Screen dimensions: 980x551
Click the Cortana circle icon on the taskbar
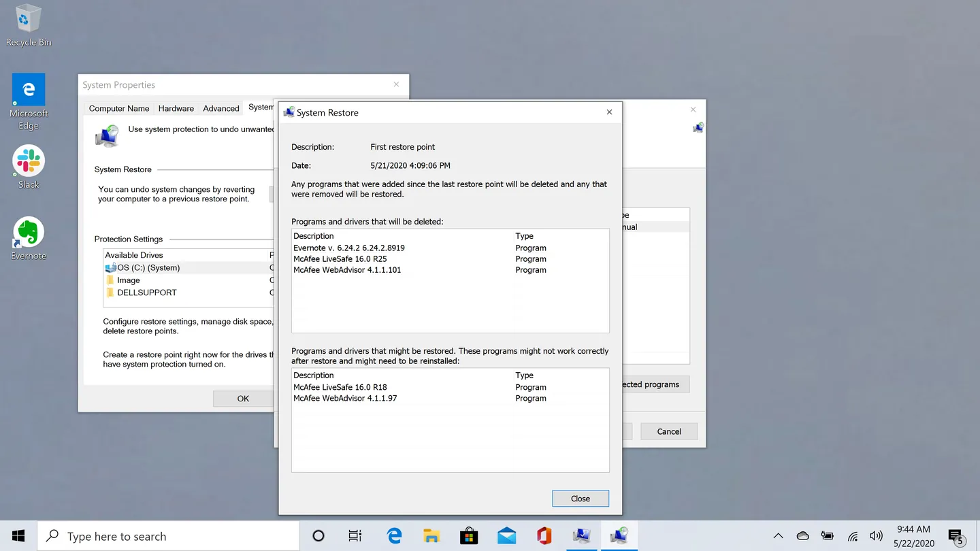318,536
